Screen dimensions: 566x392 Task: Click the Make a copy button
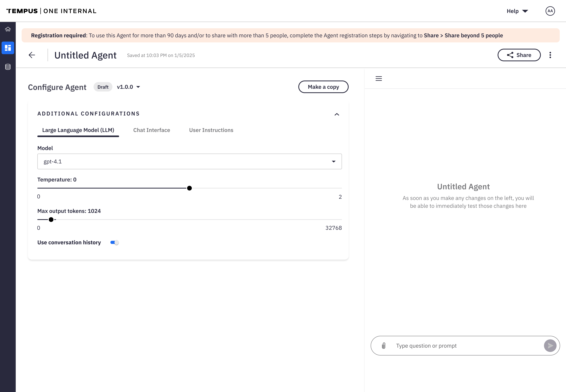(x=323, y=87)
